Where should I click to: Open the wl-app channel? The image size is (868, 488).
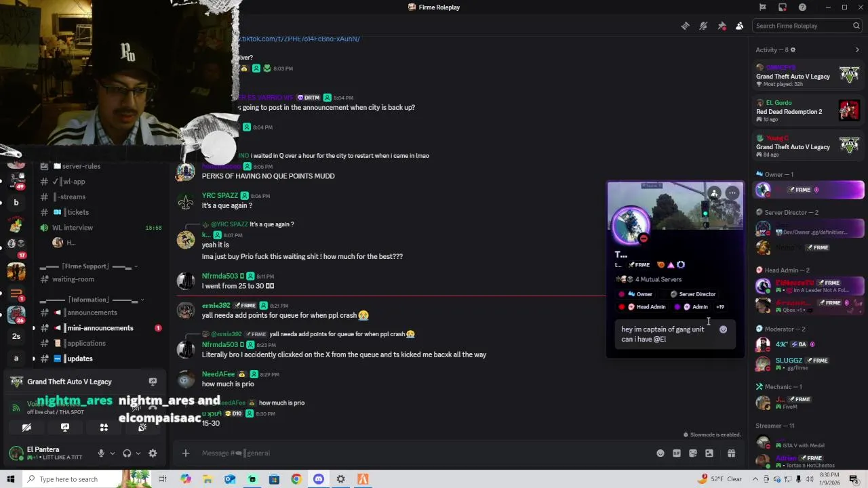point(102,182)
